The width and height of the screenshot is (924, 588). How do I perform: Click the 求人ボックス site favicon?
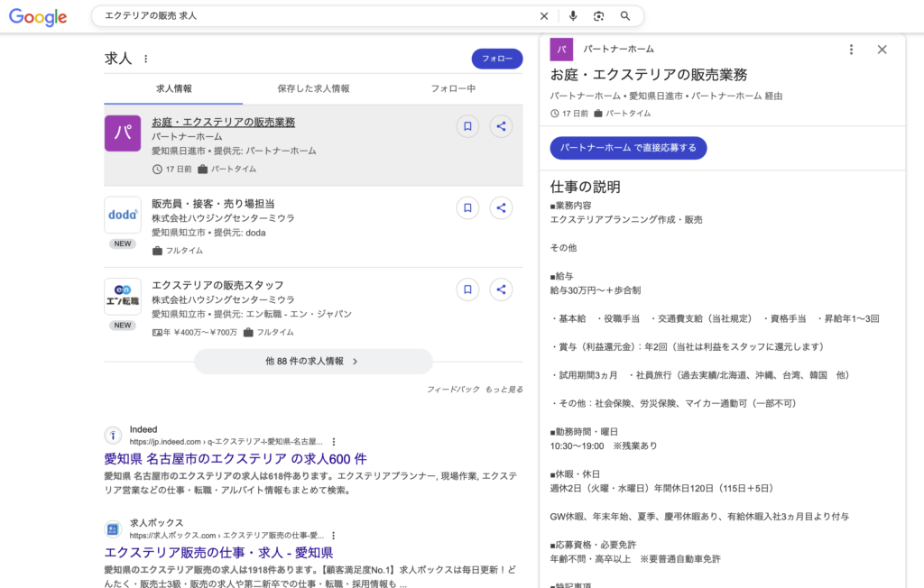(x=113, y=529)
